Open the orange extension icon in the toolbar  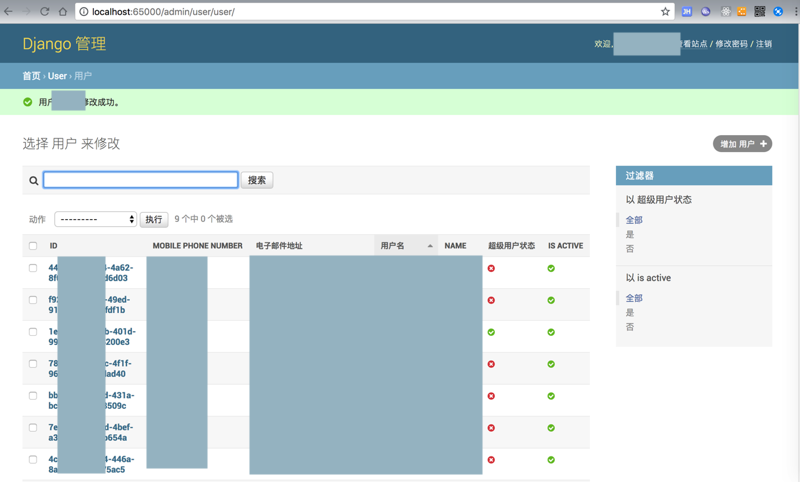pyautogui.click(x=742, y=11)
